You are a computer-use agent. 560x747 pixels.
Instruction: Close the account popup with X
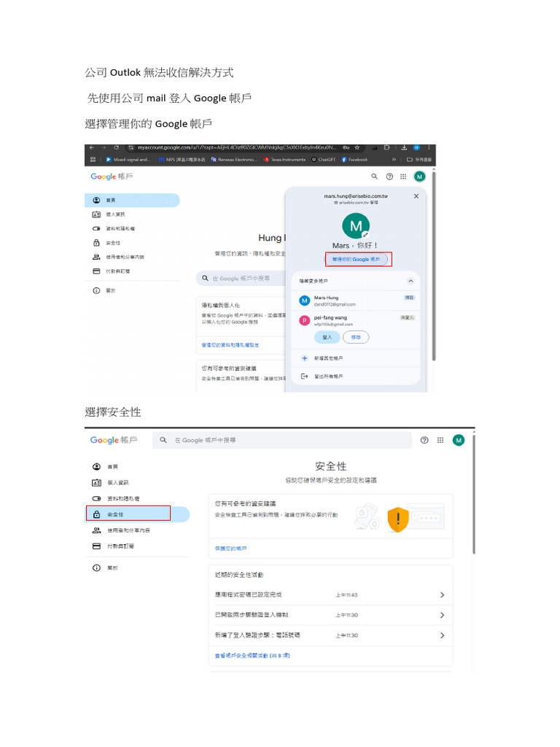pos(416,196)
